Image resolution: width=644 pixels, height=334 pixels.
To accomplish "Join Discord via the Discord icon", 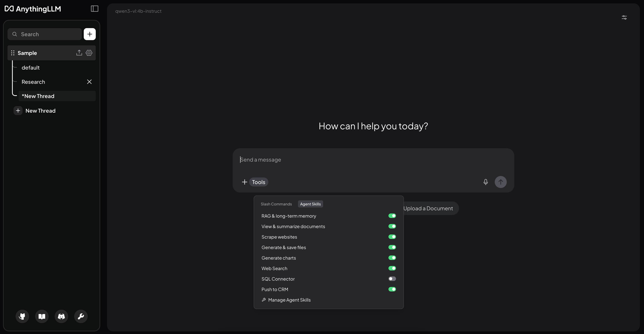I will pyautogui.click(x=61, y=316).
